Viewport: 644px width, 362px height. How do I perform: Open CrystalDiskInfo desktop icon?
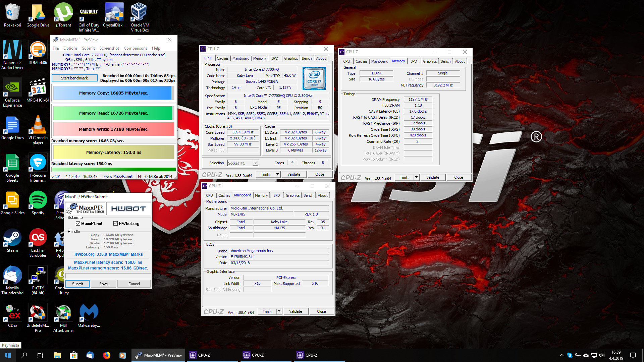pyautogui.click(x=114, y=15)
